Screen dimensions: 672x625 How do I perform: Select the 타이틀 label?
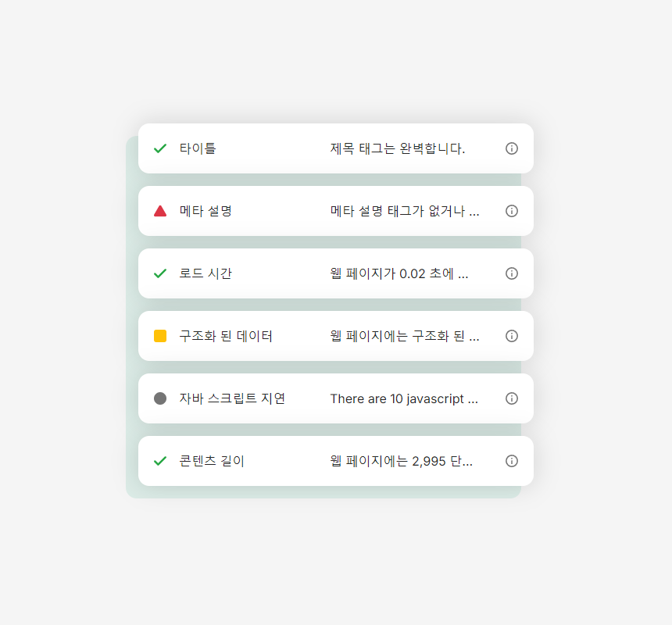(198, 148)
